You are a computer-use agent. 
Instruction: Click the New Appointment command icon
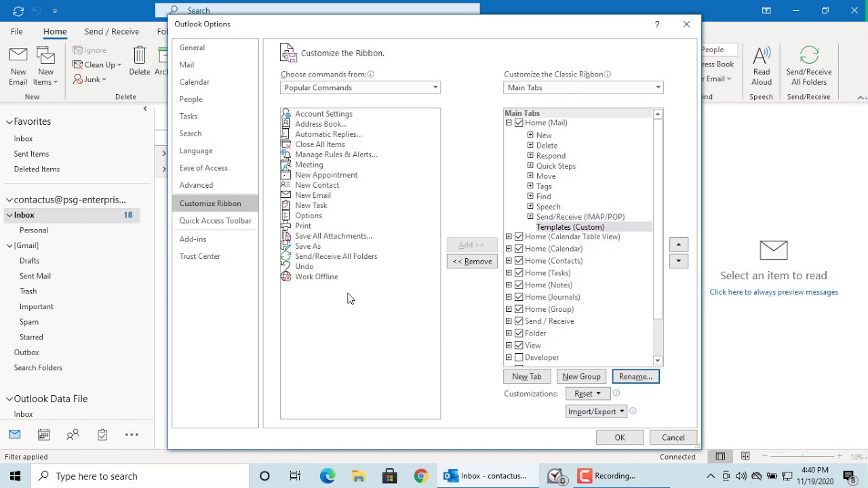click(x=285, y=175)
